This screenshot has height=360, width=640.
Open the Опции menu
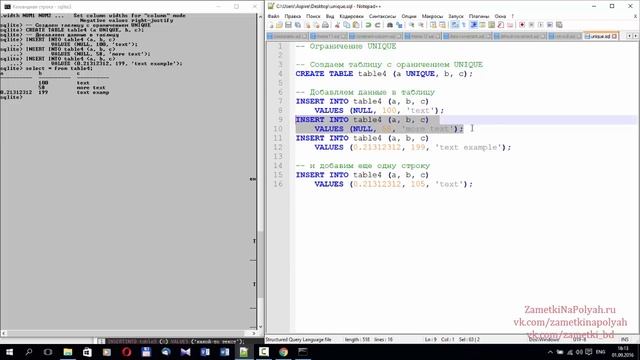tap(409, 16)
